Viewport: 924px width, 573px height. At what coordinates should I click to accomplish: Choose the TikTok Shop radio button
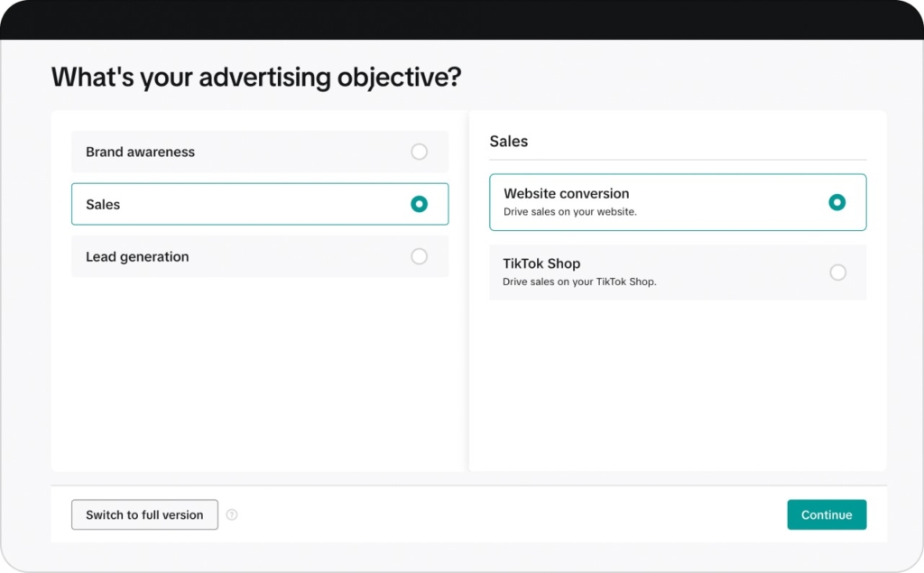pyautogui.click(x=837, y=273)
